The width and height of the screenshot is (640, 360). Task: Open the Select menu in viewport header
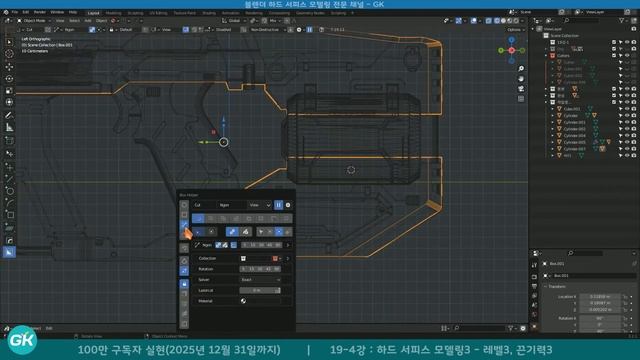point(74,20)
